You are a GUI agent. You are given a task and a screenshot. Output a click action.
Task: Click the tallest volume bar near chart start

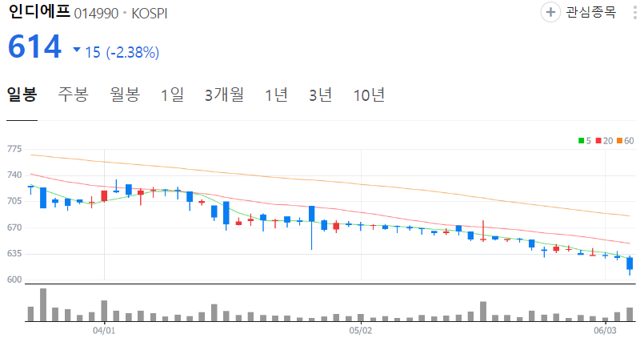[x=43, y=304]
